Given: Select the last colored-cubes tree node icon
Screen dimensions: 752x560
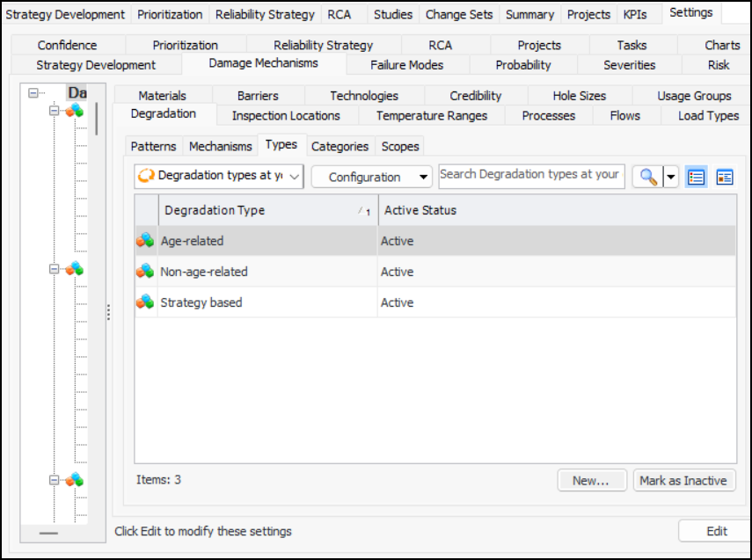Looking at the screenshot, I should coord(75,480).
